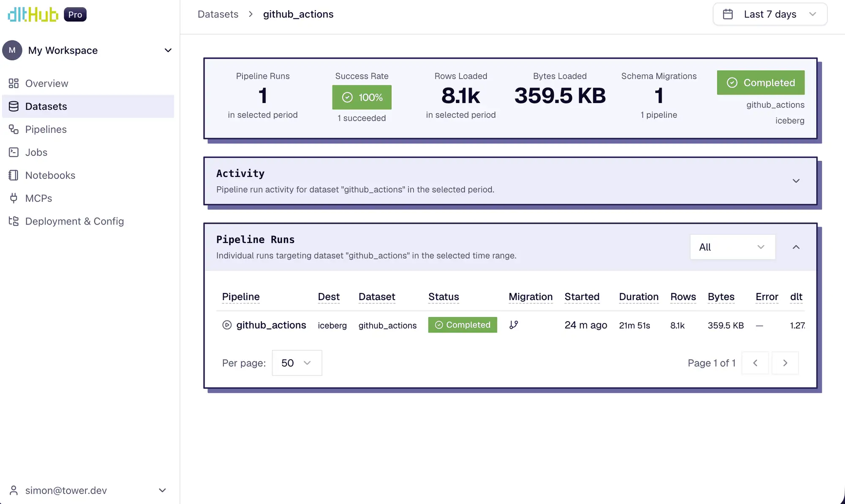Click the dltHub logo
Image resolution: width=845 pixels, height=504 pixels.
pos(33,14)
